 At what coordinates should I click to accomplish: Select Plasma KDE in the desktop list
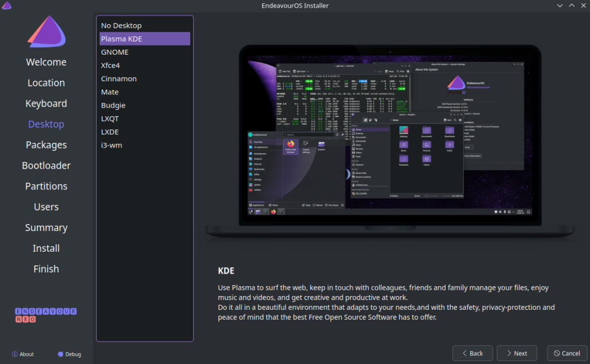(145, 39)
